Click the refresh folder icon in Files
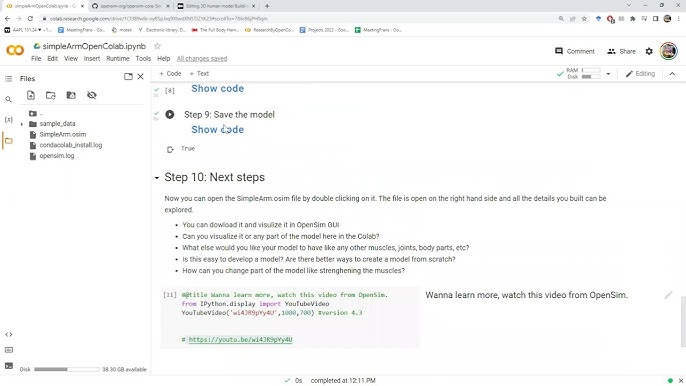Viewport: 686px width, 386px height. click(x=51, y=95)
